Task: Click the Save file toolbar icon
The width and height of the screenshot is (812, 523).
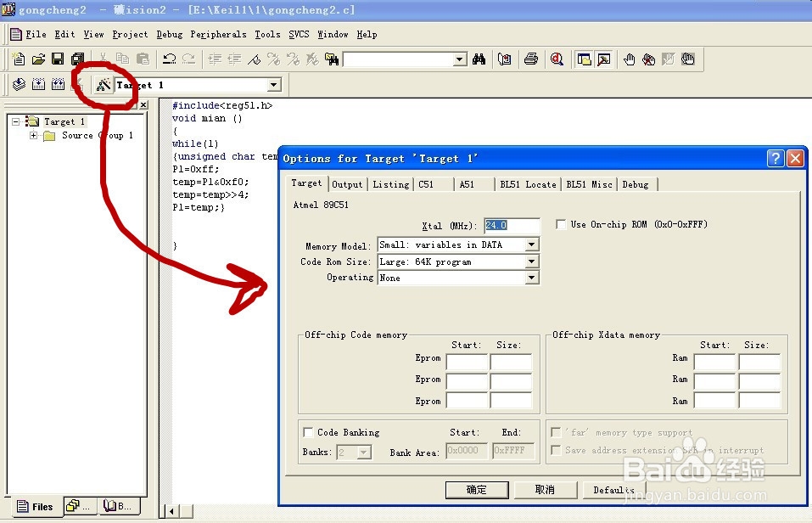Action: click(58, 59)
